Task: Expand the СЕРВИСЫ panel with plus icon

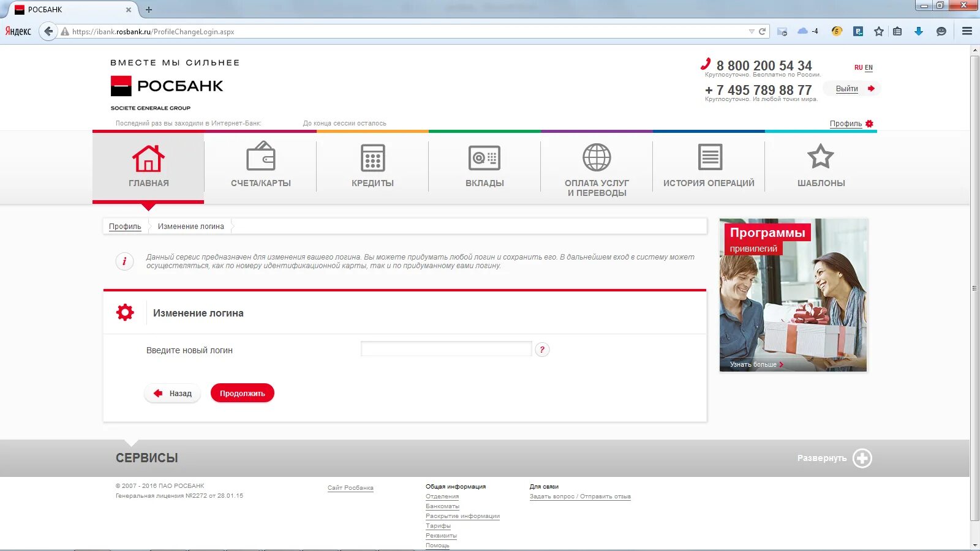Action: 862,458
